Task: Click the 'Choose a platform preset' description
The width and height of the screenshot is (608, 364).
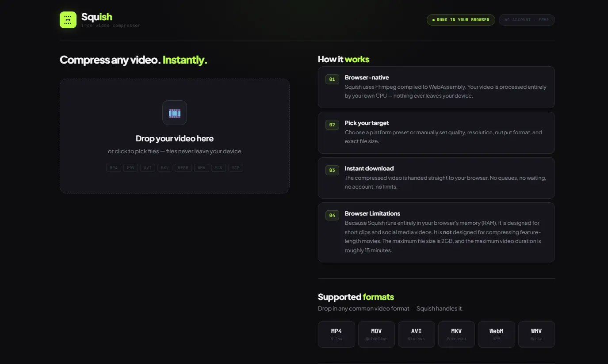Action: pyautogui.click(x=444, y=137)
